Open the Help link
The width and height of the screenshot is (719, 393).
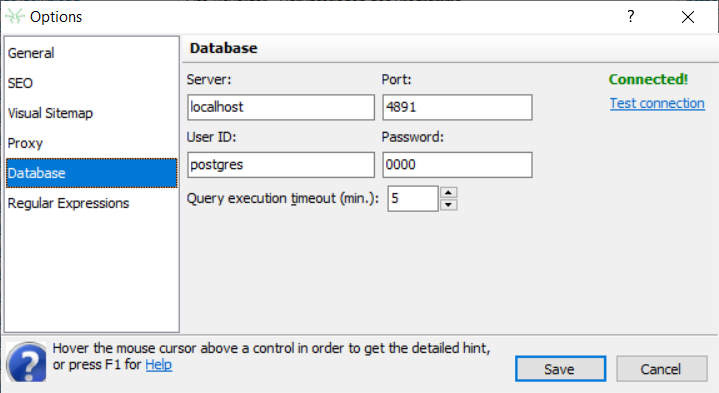[x=159, y=365]
